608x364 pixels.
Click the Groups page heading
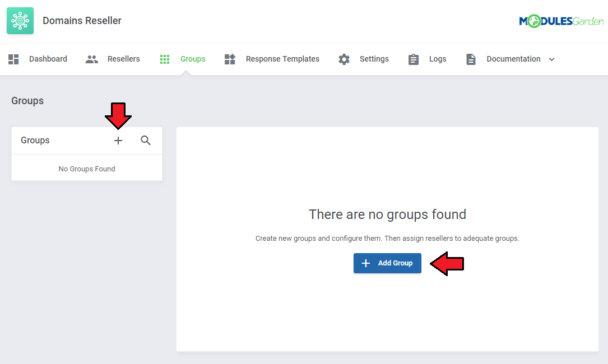27,101
